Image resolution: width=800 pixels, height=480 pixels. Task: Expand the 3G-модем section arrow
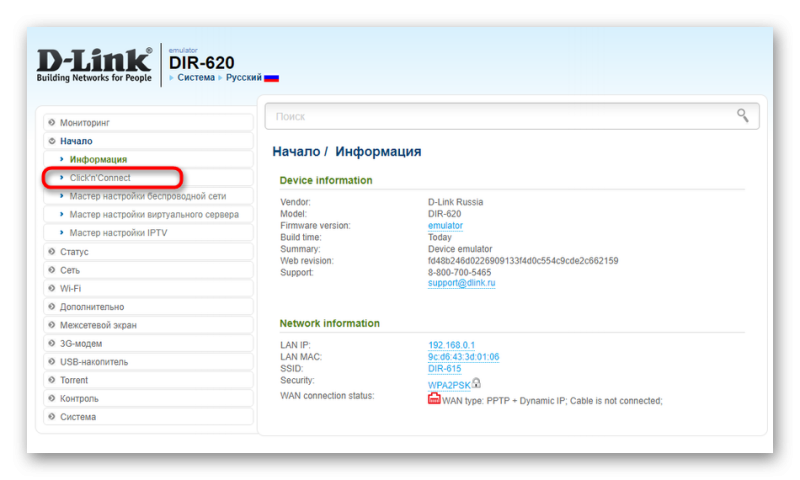click(x=52, y=343)
